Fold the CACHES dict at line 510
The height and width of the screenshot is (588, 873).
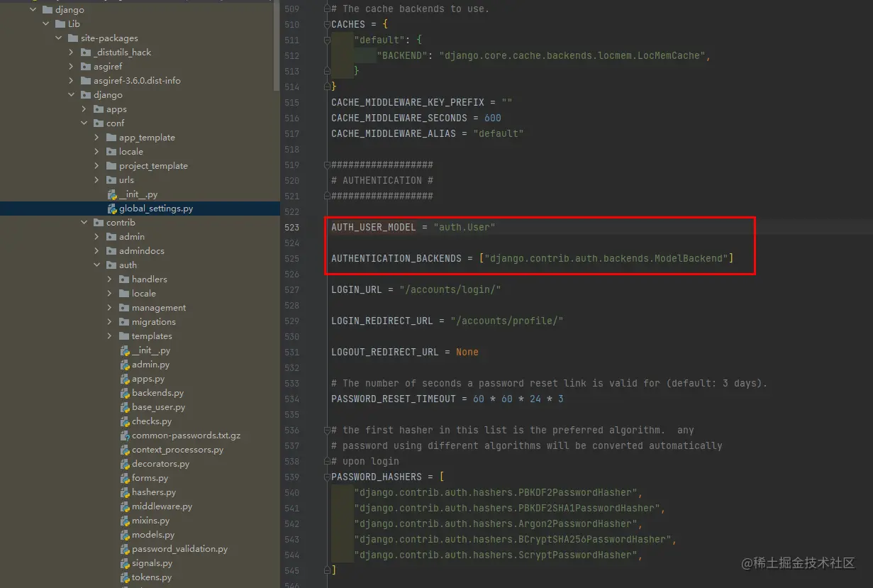327,24
